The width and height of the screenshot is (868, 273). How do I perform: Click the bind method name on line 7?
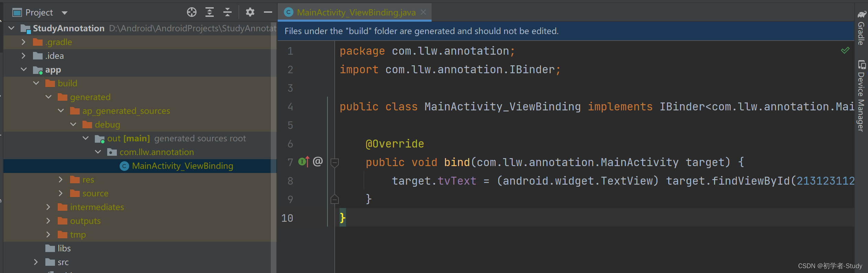[457, 162]
